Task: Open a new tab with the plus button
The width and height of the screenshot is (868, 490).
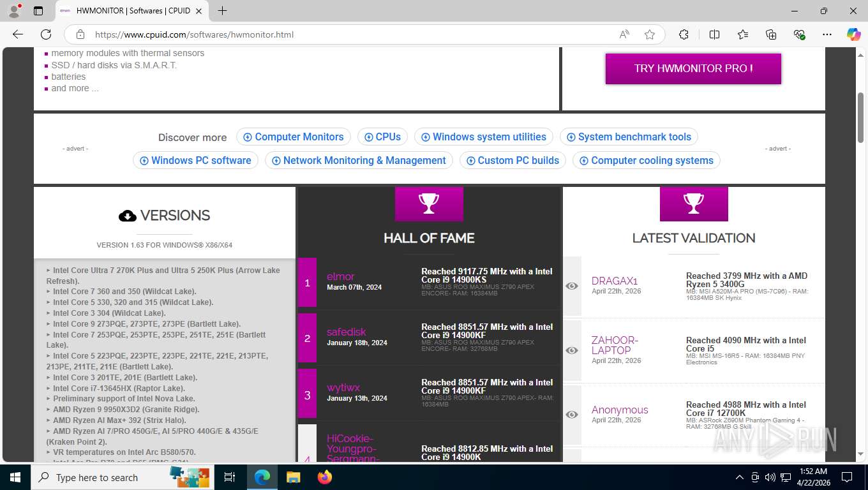Action: pyautogui.click(x=222, y=11)
